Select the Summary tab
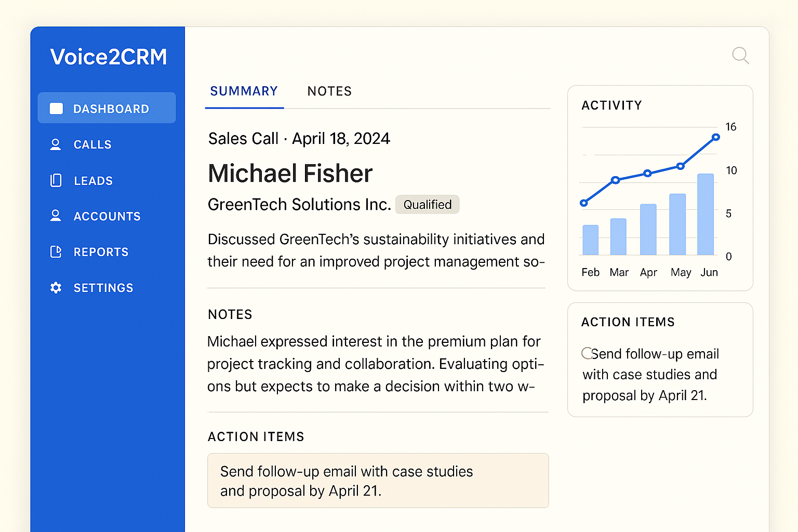 coord(244,91)
